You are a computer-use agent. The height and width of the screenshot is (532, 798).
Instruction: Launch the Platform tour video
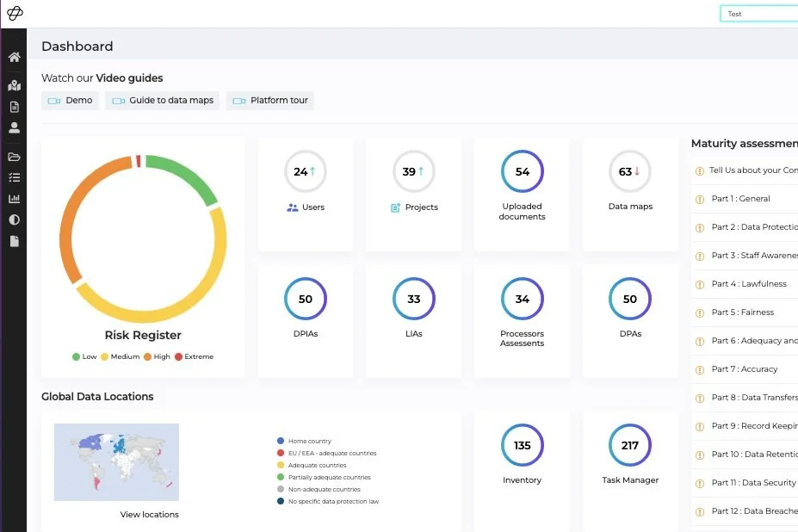[270, 101]
